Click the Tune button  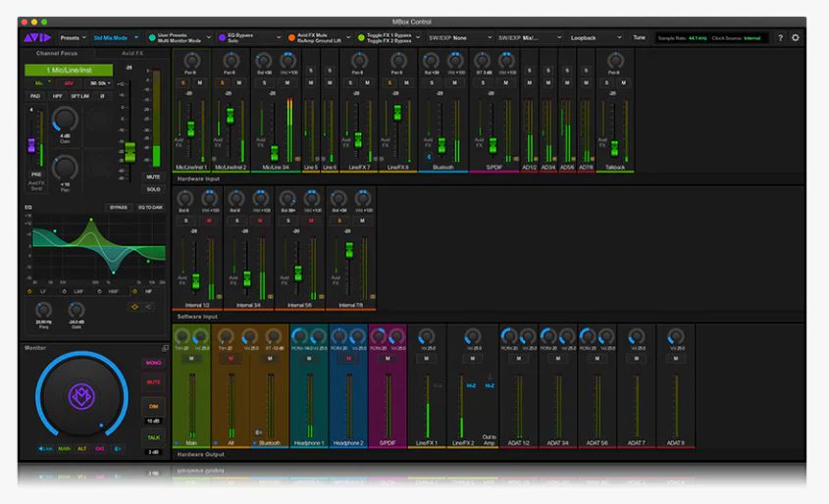[x=640, y=38]
